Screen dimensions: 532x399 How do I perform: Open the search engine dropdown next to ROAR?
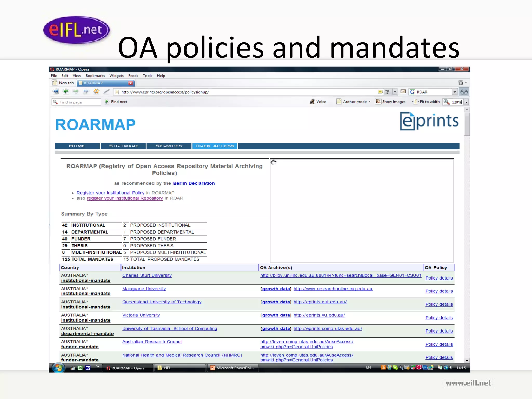(454, 92)
